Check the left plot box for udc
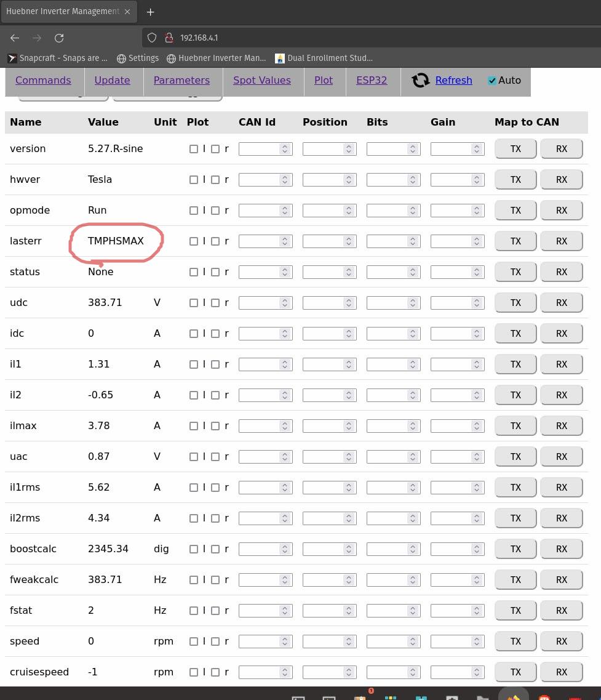The width and height of the screenshot is (601, 700). click(194, 303)
